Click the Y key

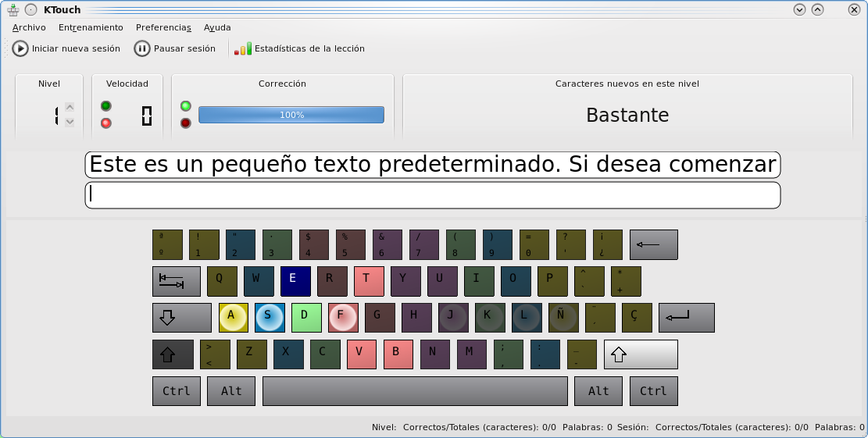[405, 281]
